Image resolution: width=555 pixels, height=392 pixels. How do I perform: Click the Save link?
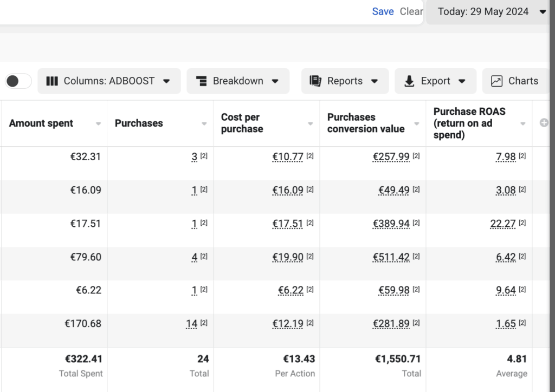click(383, 11)
